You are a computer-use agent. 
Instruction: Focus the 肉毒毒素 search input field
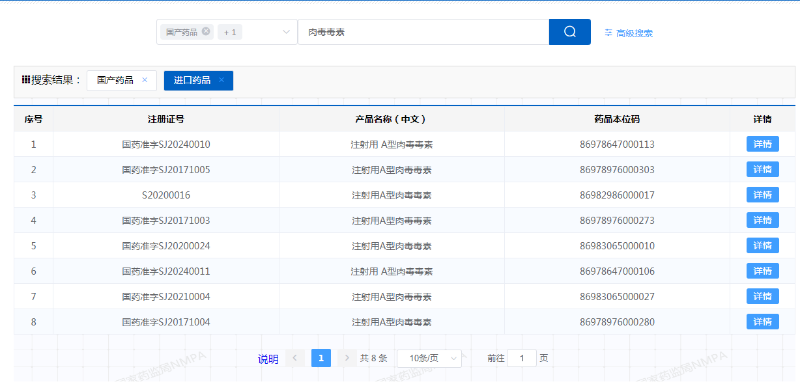coord(423,32)
